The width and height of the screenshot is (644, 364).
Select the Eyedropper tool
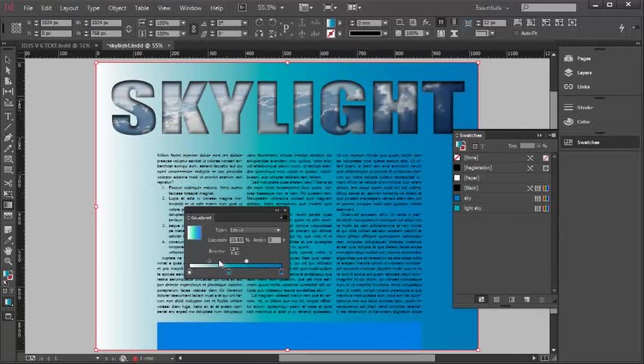[8, 240]
